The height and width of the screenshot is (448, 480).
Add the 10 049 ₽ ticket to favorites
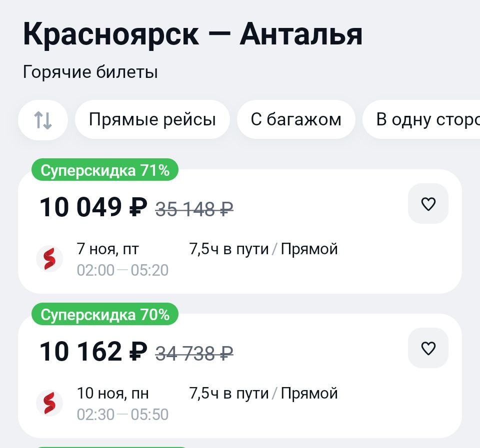click(x=428, y=204)
